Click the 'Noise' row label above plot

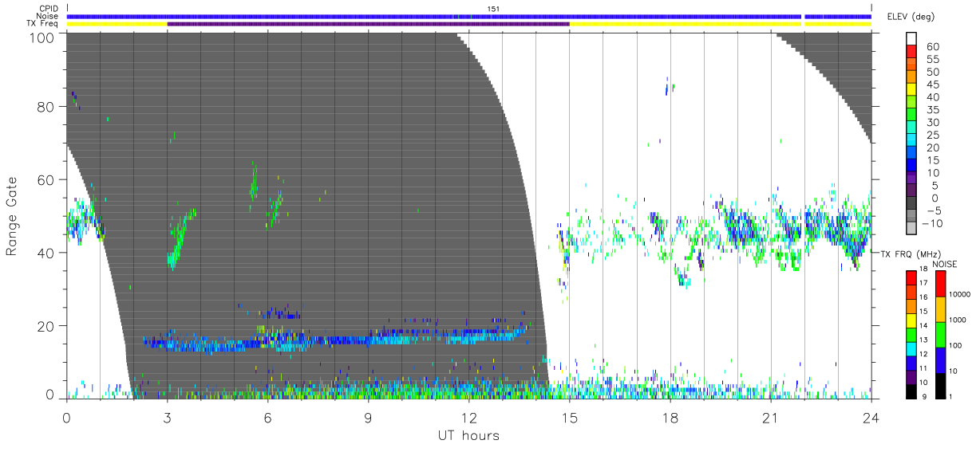[49, 16]
